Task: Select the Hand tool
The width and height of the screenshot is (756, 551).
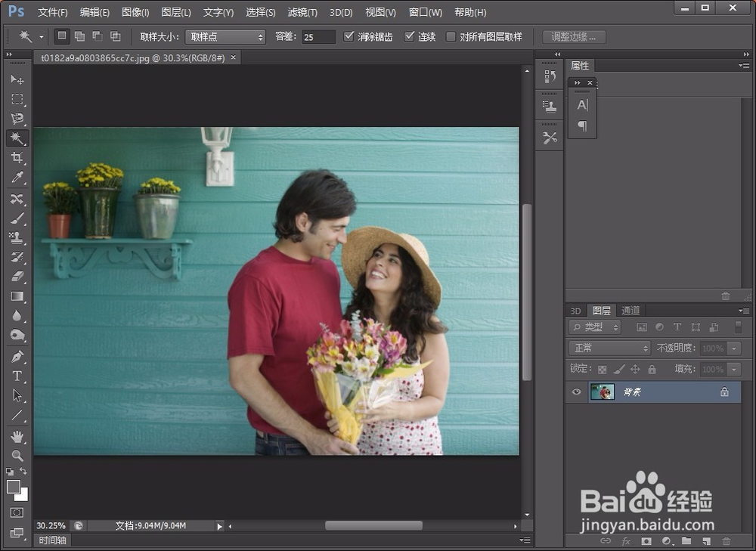Action: [17, 437]
